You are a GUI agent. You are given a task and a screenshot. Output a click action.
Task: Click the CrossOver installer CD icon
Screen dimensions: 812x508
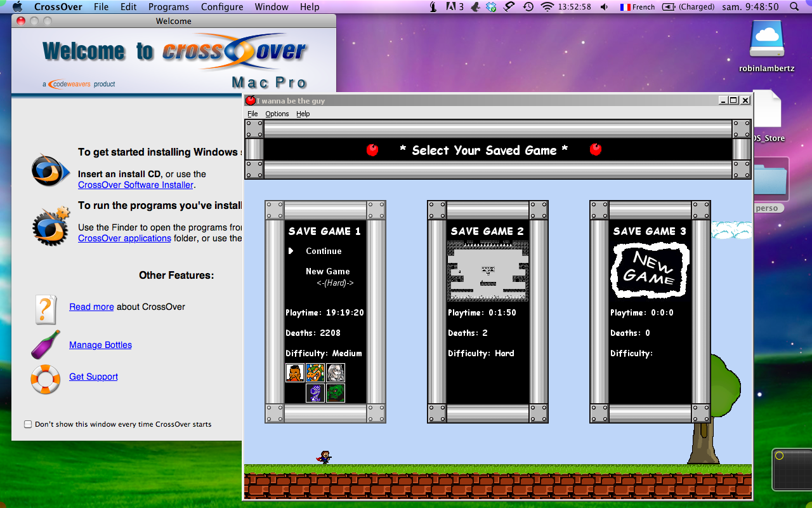(x=50, y=170)
